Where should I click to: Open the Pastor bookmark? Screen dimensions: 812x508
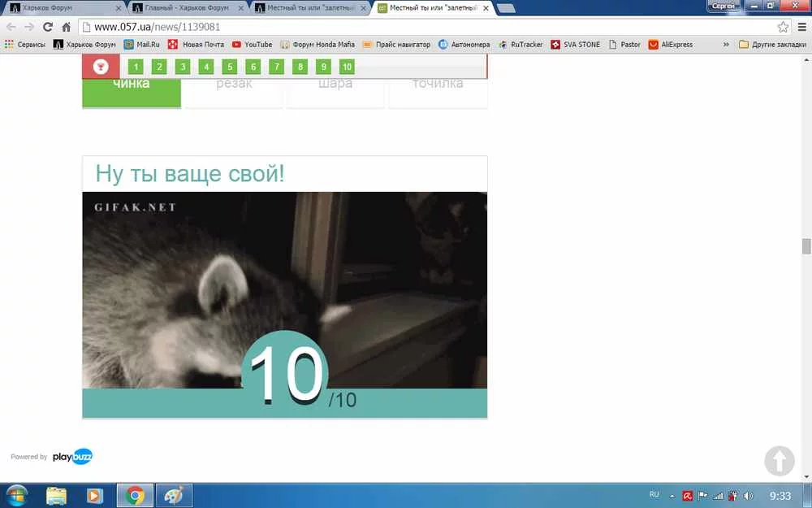click(x=624, y=45)
